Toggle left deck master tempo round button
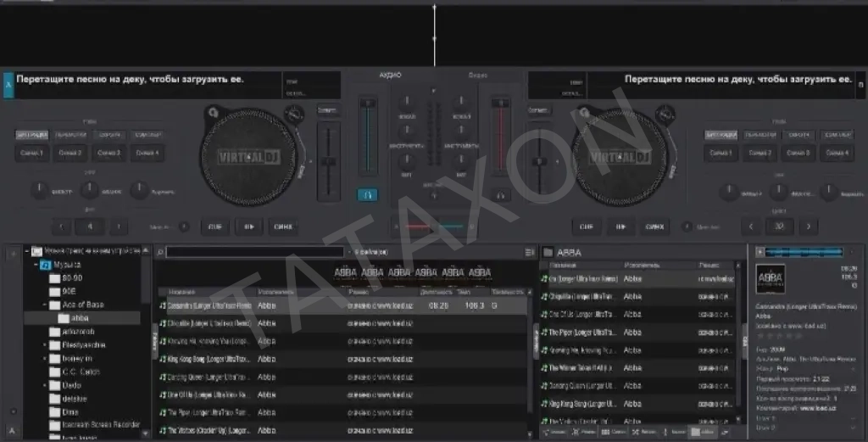 point(184,227)
